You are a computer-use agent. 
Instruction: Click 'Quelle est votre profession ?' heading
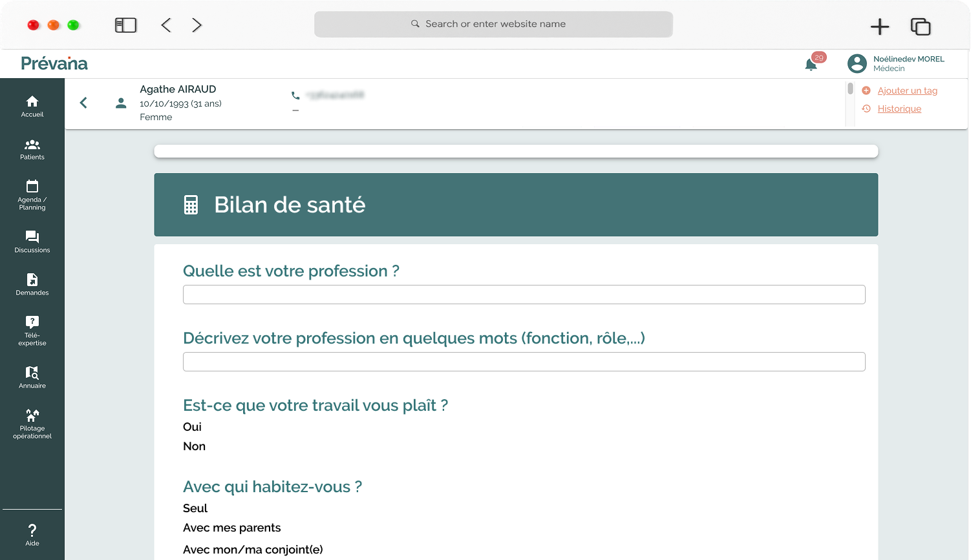coord(291,271)
